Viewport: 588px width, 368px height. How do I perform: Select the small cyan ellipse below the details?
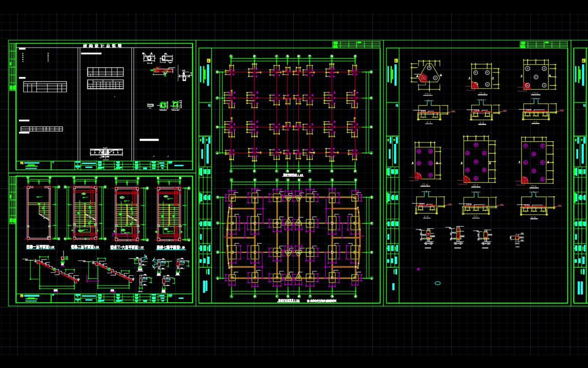click(x=438, y=283)
